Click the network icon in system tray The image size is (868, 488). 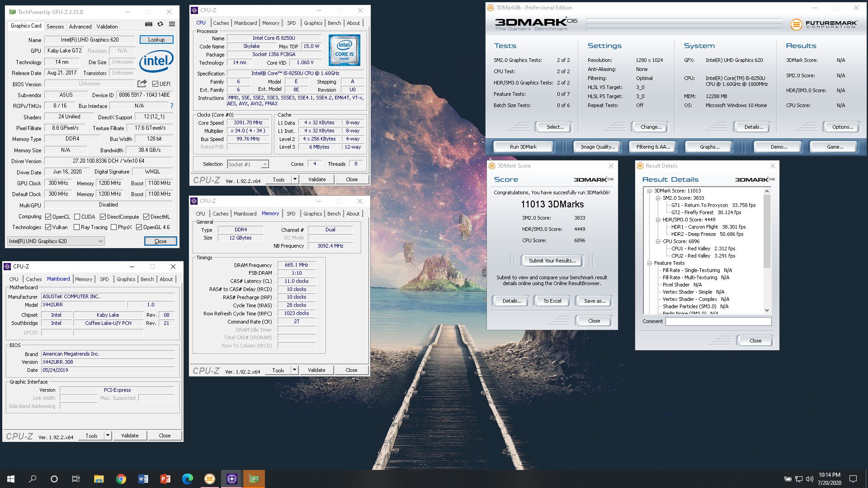coord(799,479)
